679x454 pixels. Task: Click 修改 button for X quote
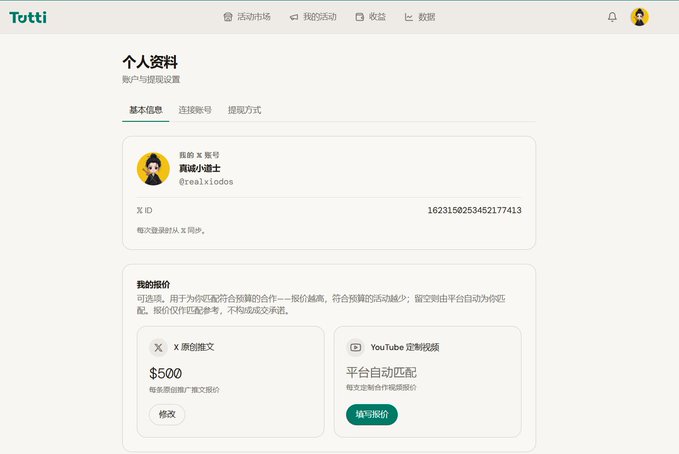167,415
